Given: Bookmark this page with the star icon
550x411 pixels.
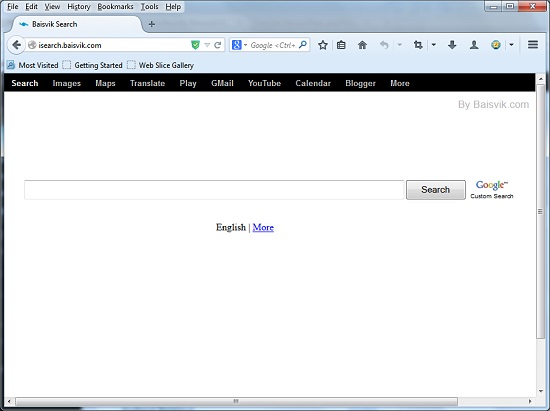Looking at the screenshot, I should 323,45.
